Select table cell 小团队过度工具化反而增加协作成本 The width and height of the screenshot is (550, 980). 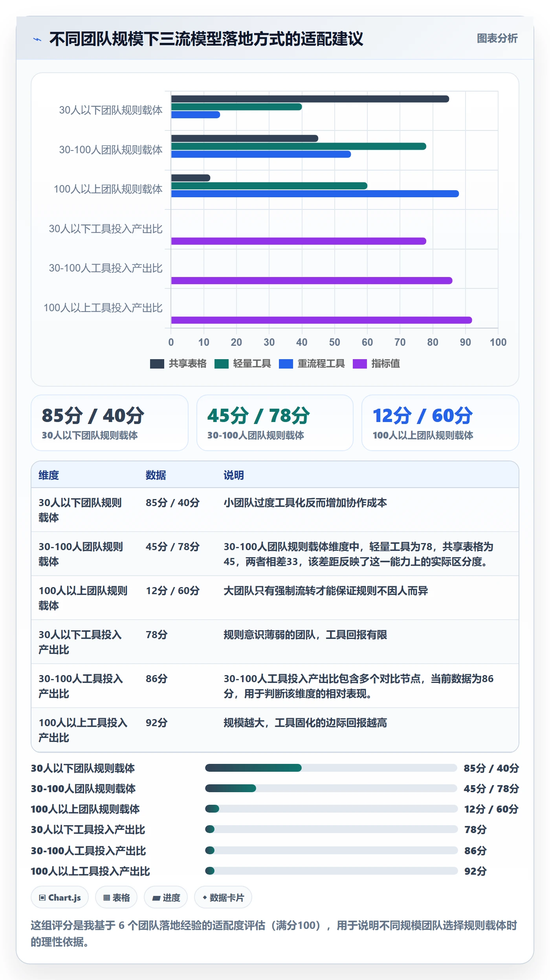[305, 503]
